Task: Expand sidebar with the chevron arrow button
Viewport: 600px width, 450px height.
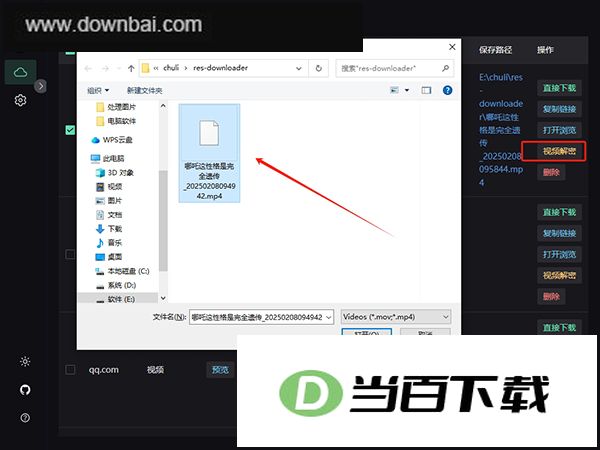Action: click(x=41, y=86)
